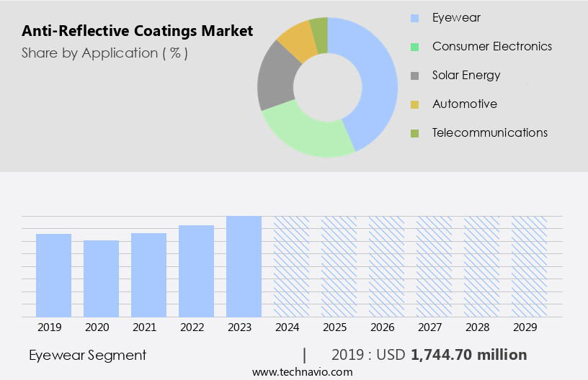The height and width of the screenshot is (380, 588).
Task: Click the Telecommunications legend color square
Action: pos(414,133)
